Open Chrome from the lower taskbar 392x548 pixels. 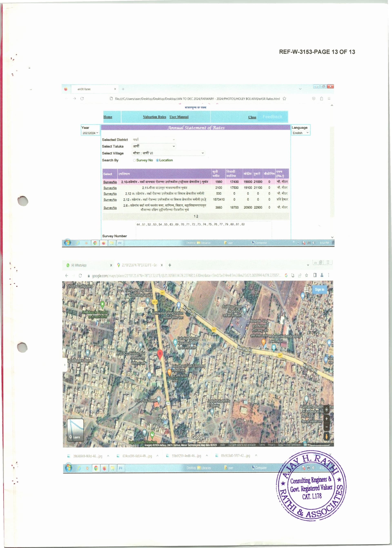96,468
